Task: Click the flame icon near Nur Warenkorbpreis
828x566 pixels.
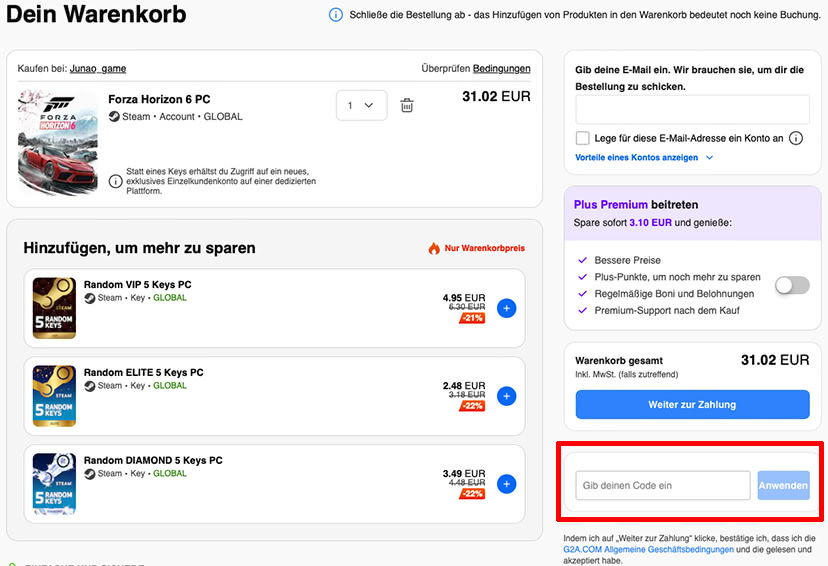Action: pos(434,248)
